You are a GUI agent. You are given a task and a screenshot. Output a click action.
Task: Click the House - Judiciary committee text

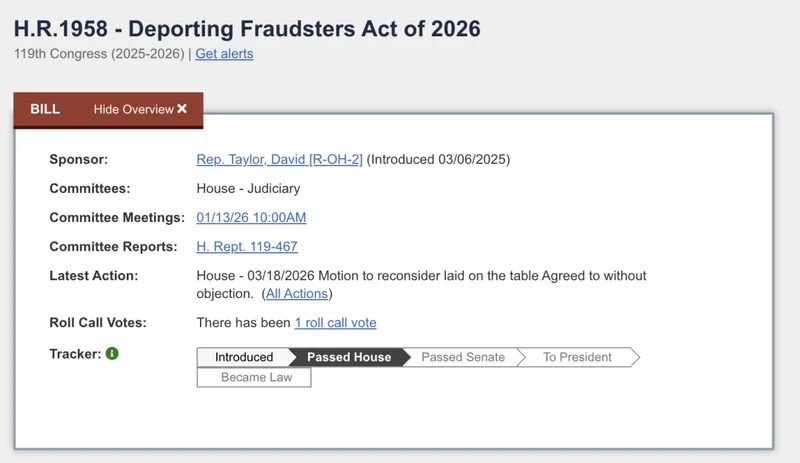pyautogui.click(x=248, y=188)
